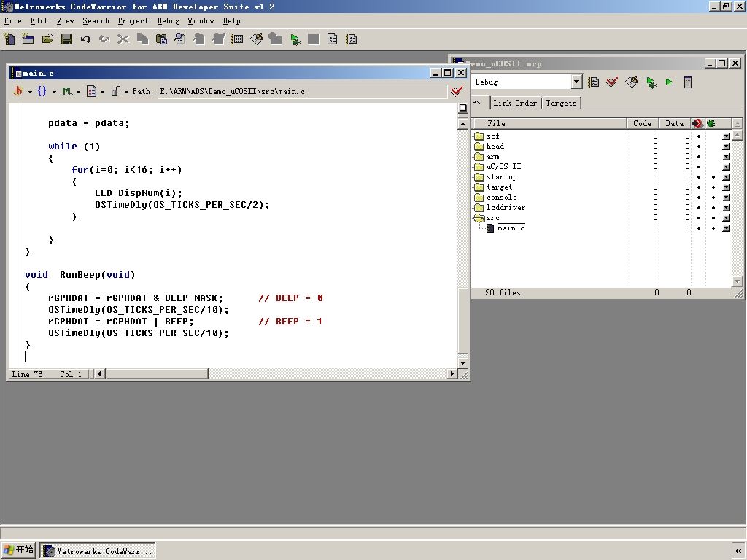Click the Make hammer icon in the project window
Screen dimensions: 747x560
(x=631, y=82)
